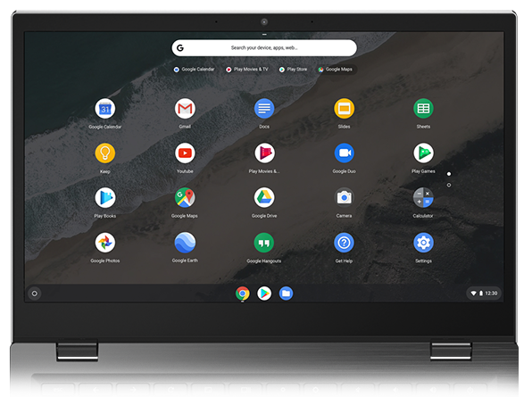Open the Slides app

tap(344, 109)
